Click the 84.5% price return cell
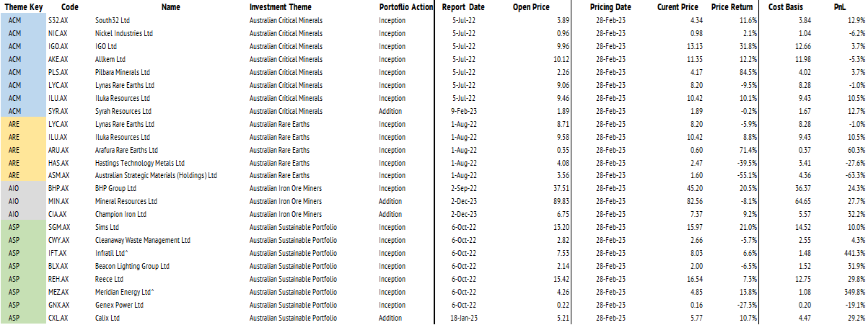The width and height of the screenshot is (868, 325). click(745, 72)
